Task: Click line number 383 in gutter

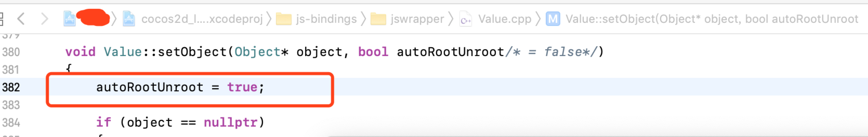Action: pyautogui.click(x=11, y=105)
